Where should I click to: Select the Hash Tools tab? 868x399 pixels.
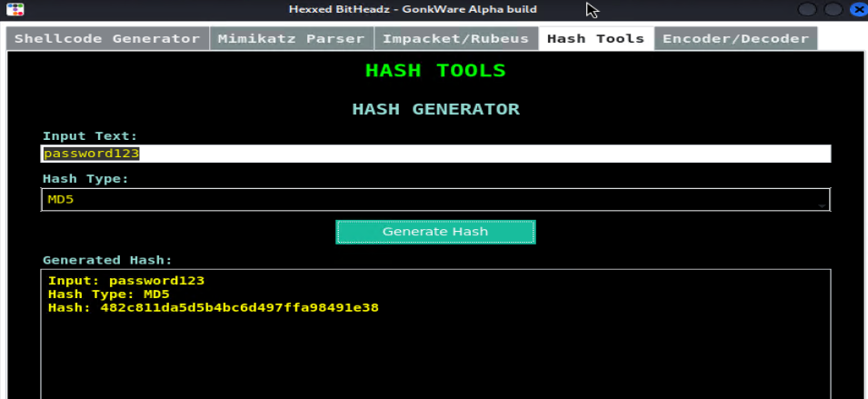point(595,39)
